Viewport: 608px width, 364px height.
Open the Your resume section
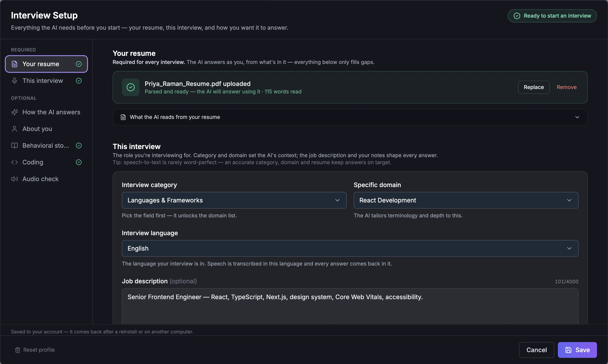click(46, 64)
